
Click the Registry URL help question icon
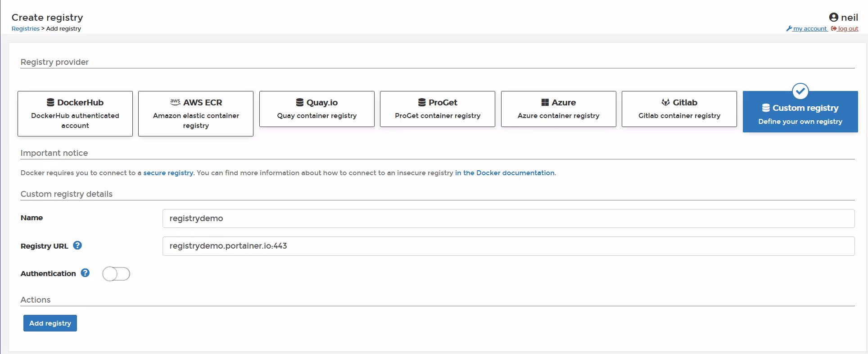pos(77,245)
